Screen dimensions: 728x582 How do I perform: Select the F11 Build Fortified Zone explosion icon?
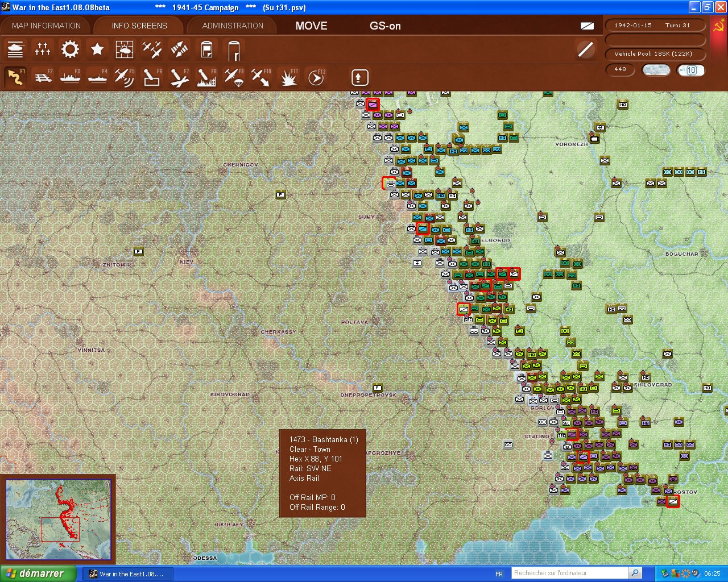pos(288,77)
